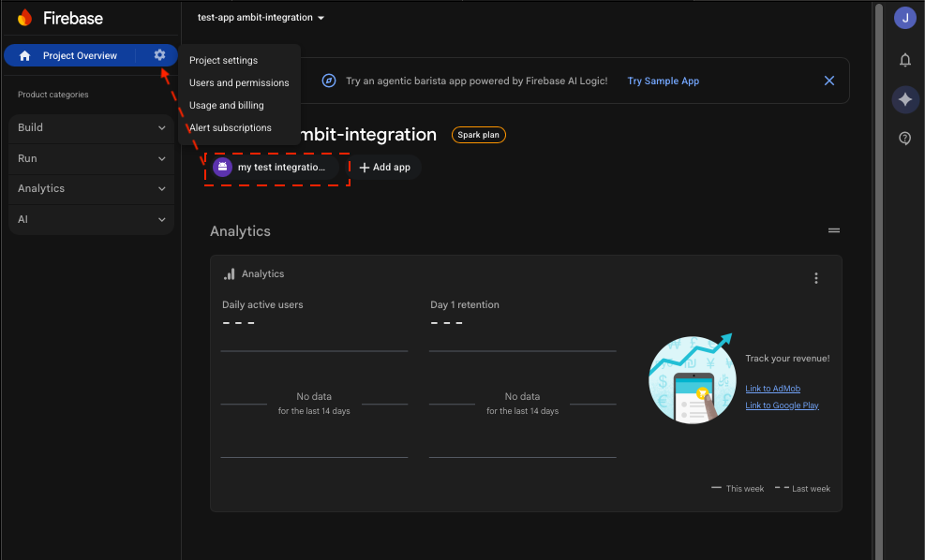
Task: Open project settings via the gear icon
Action: 158,55
